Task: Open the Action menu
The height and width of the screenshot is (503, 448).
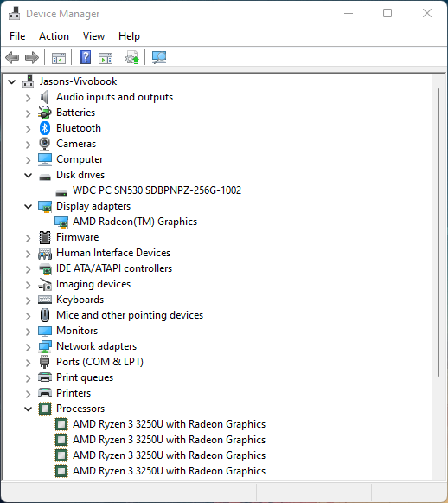Action: 54,36
